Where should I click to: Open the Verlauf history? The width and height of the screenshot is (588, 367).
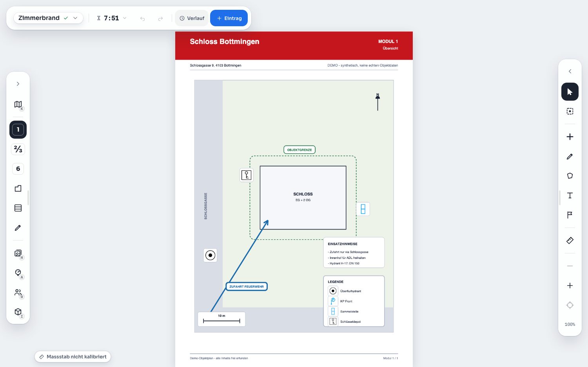[x=192, y=18]
